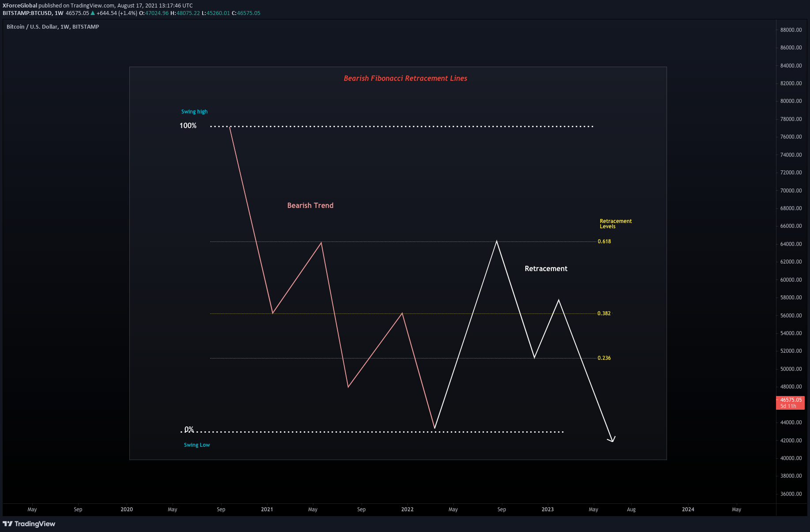The width and height of the screenshot is (810, 532).
Task: Click the open price value O:47024.96
Action: coord(154,13)
